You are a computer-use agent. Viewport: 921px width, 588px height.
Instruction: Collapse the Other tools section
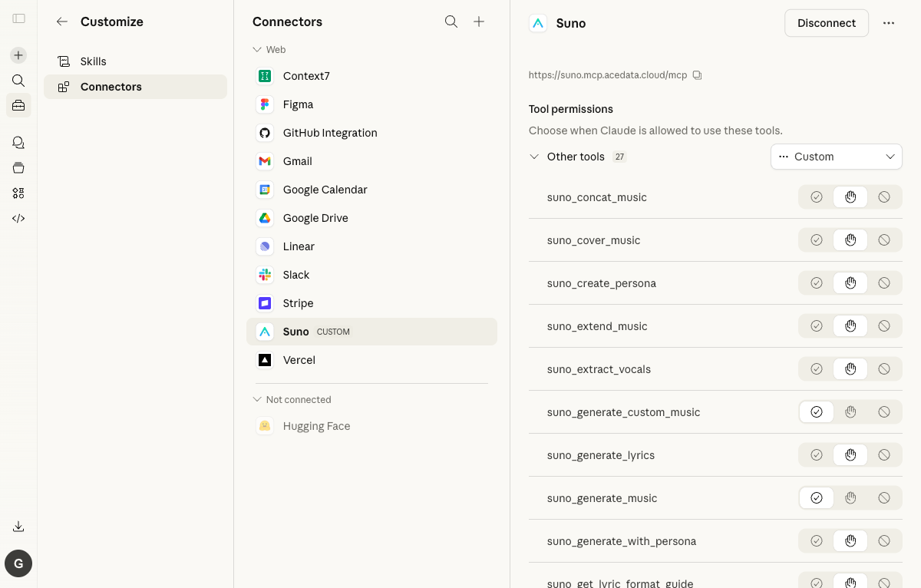(x=534, y=157)
